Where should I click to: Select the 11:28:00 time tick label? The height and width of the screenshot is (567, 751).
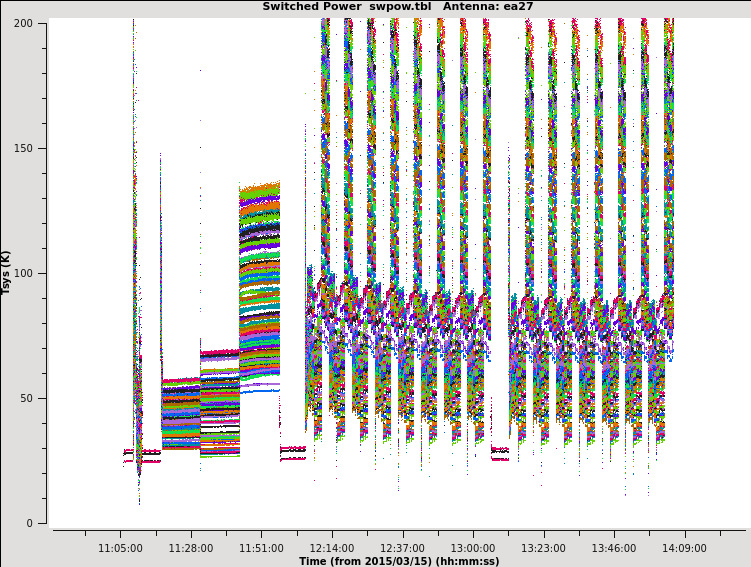[190, 548]
